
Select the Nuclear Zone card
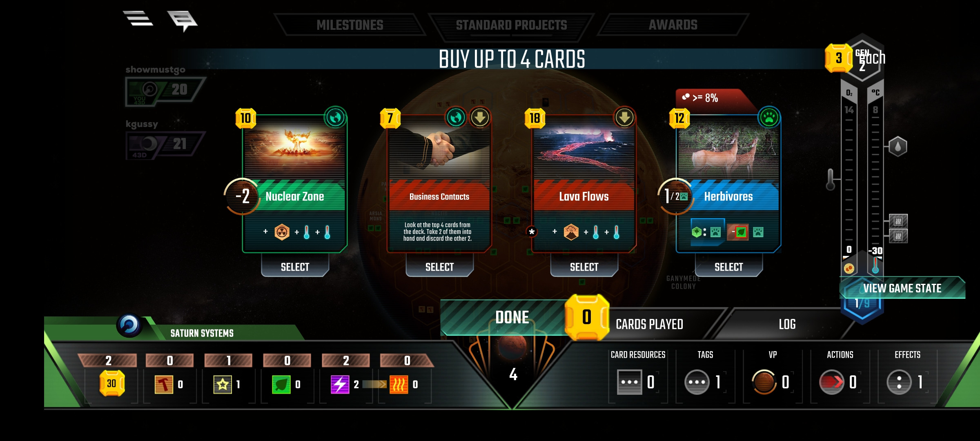pyautogui.click(x=295, y=267)
